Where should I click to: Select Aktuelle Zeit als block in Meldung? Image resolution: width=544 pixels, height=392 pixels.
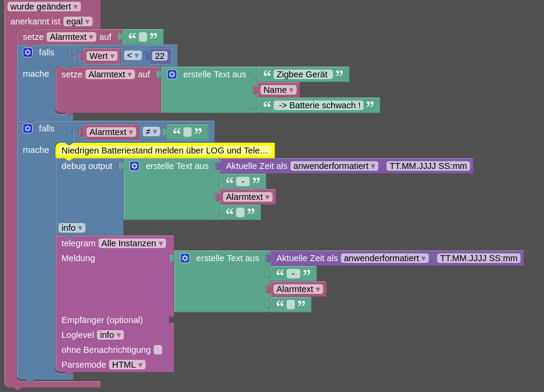[307, 258]
